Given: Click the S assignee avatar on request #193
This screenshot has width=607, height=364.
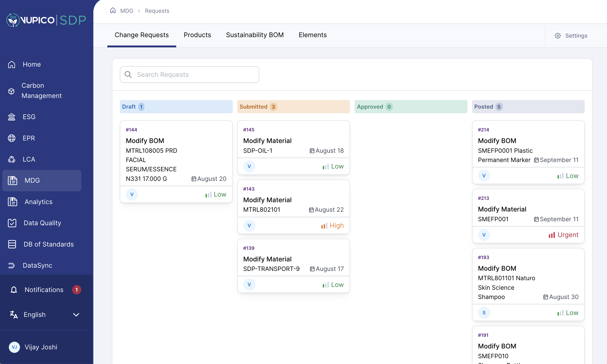Looking at the screenshot, I should point(484,313).
